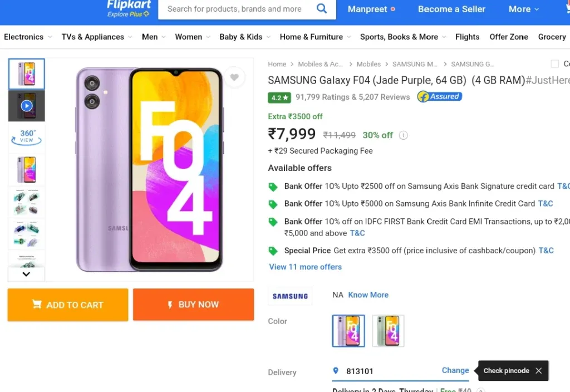Image resolution: width=570 pixels, height=392 pixels.
Task: Click View 11 more offers link
Action: click(306, 267)
